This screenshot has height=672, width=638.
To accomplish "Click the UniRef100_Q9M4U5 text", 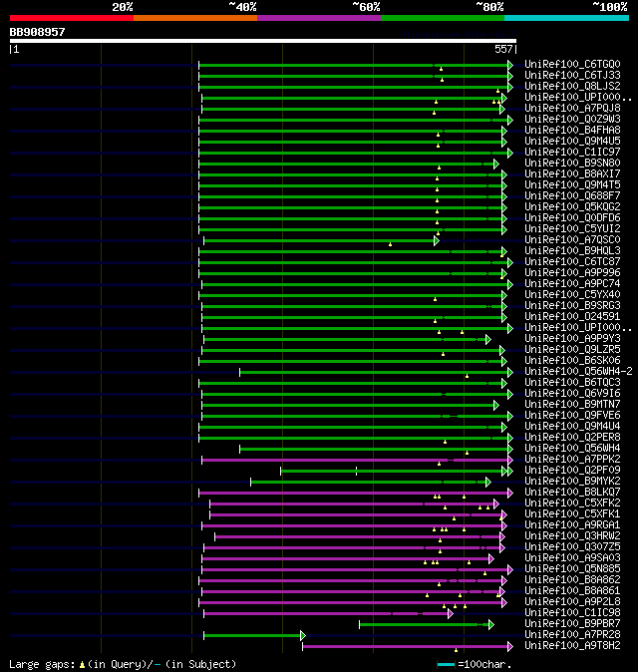I will pyautogui.click(x=572, y=141).
